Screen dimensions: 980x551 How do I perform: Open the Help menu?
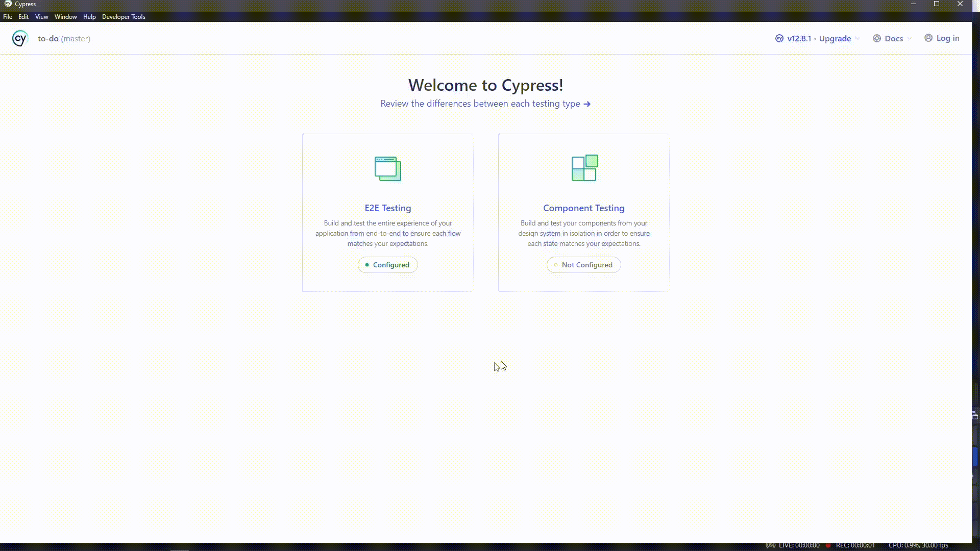coord(89,17)
